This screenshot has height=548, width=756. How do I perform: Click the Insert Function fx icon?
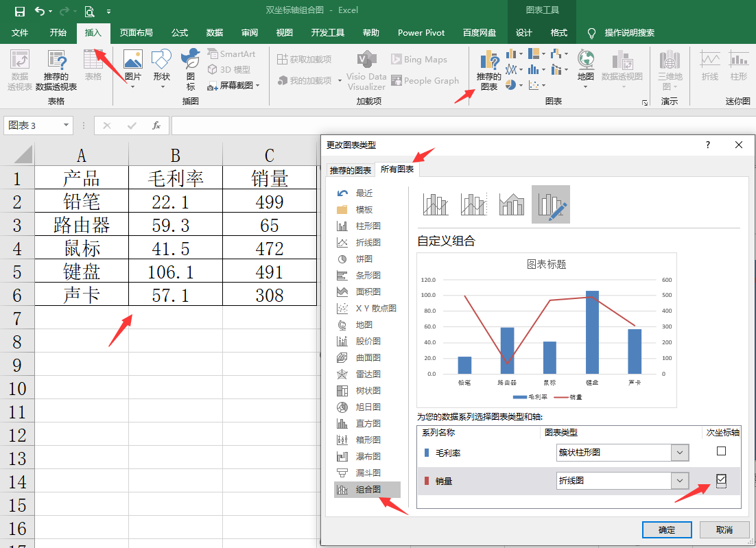(156, 126)
